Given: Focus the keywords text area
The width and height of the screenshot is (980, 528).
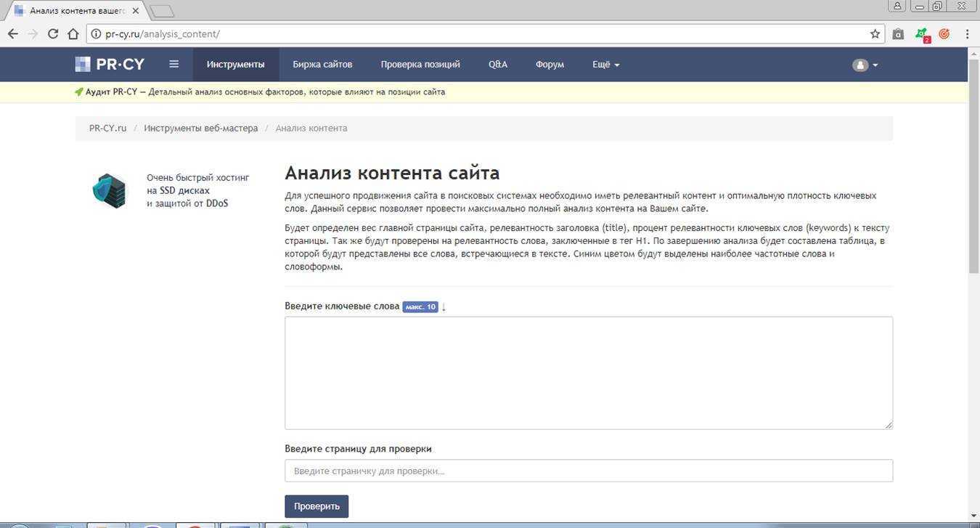Looking at the screenshot, I should click(588, 373).
